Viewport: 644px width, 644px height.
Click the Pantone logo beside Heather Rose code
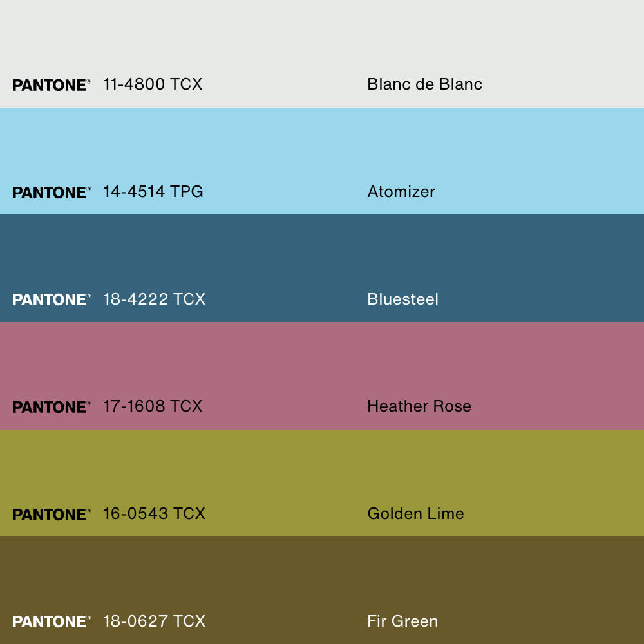(51, 407)
